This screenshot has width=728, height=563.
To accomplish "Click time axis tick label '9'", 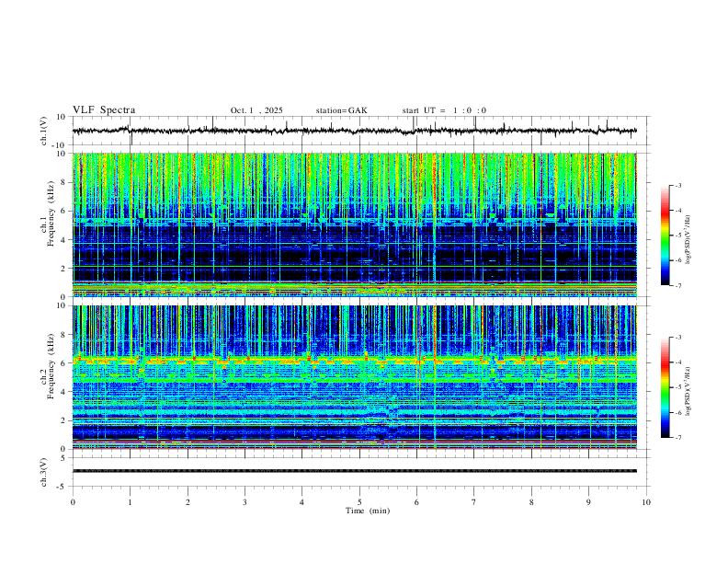I will 588,502.
